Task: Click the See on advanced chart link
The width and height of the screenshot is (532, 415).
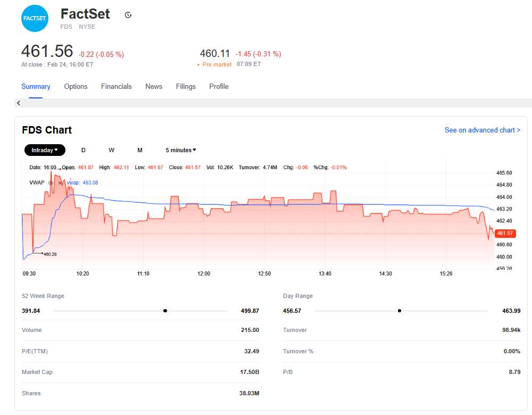Action: (x=482, y=130)
